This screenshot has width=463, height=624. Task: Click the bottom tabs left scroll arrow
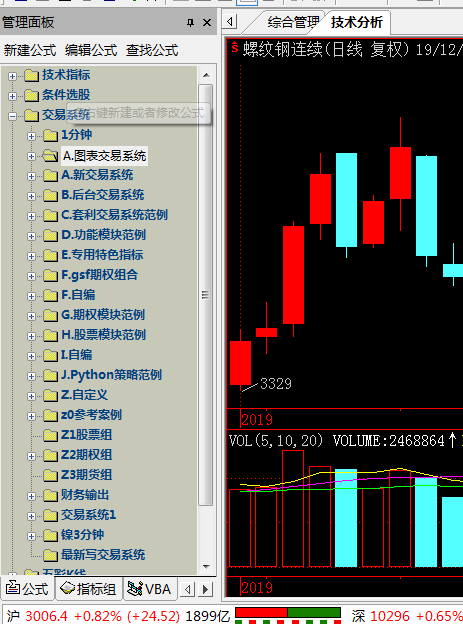[x=188, y=589]
